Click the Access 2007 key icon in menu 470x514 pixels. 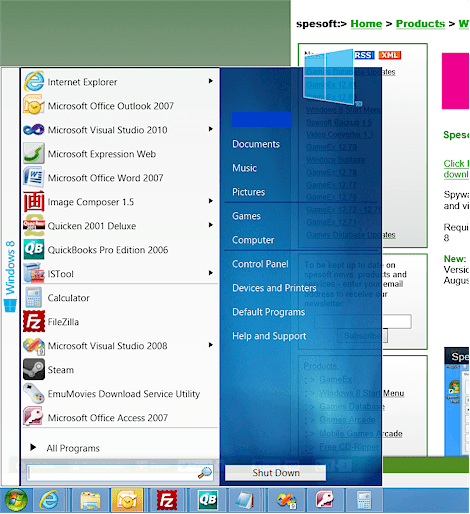[34, 417]
